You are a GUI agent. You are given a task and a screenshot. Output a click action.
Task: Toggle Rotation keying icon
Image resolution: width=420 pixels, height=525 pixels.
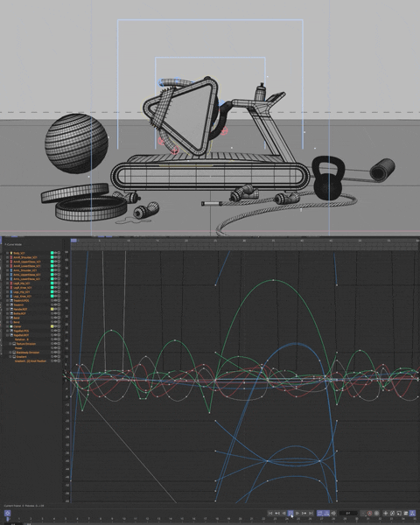coord(392,513)
